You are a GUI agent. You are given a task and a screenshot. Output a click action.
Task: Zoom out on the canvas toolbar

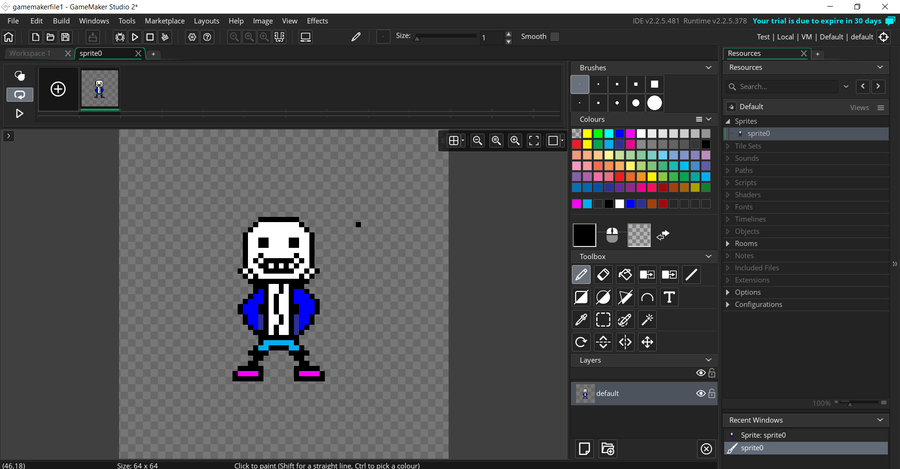pos(478,141)
